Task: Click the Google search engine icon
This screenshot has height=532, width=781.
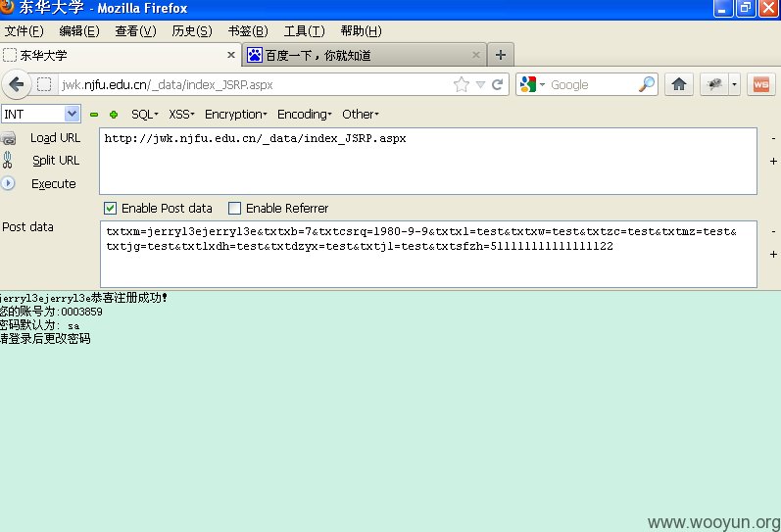Action: [x=527, y=84]
